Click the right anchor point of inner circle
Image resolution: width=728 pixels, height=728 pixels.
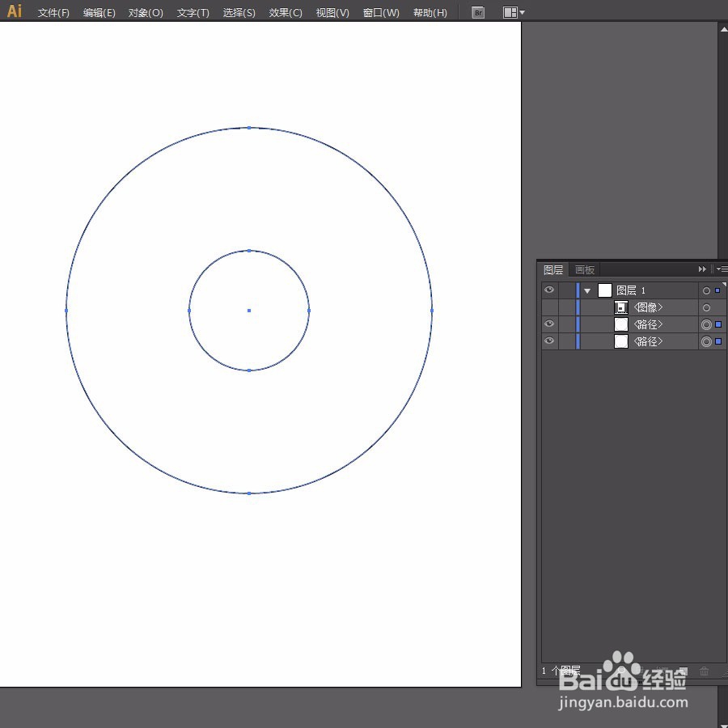[309, 311]
